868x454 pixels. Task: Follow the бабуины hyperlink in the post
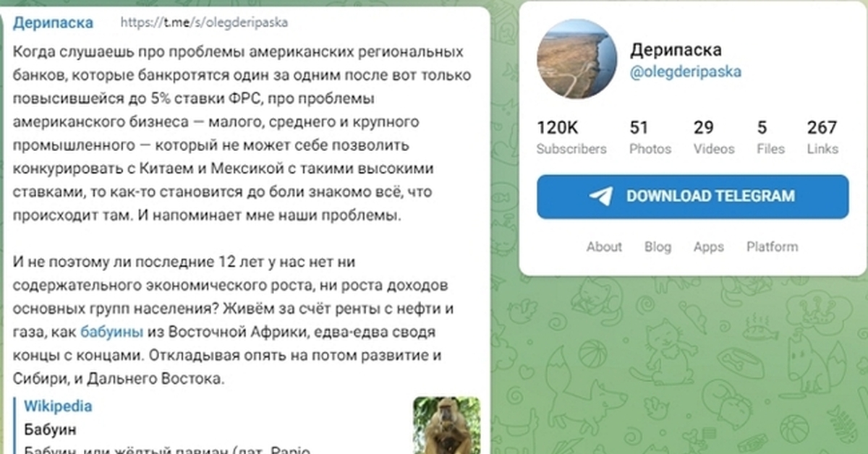[x=112, y=333]
